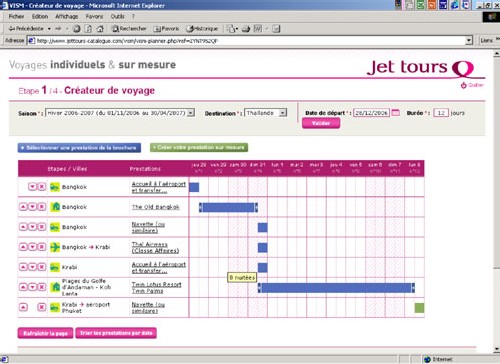This screenshot has height=364, width=500.
Task: Open Navette link in Krabi aéroport Phuket row
Action: pyautogui.click(x=148, y=307)
